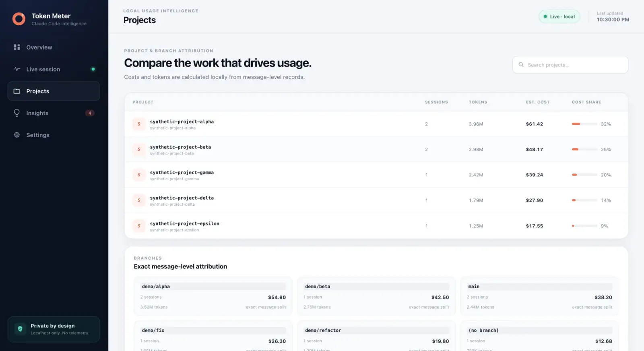Viewport: 644px width, 351px height.
Task: Click the $42.50 branch cost
Action: [x=440, y=297]
